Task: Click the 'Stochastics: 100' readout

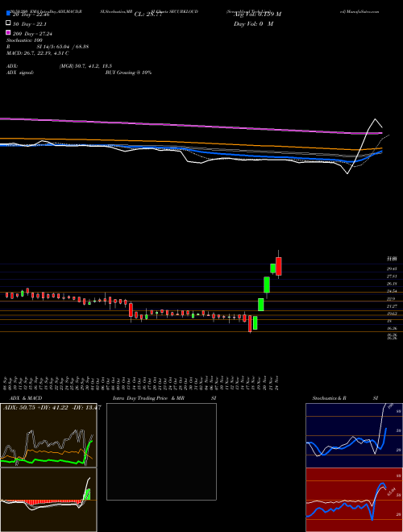Action: 23,40
